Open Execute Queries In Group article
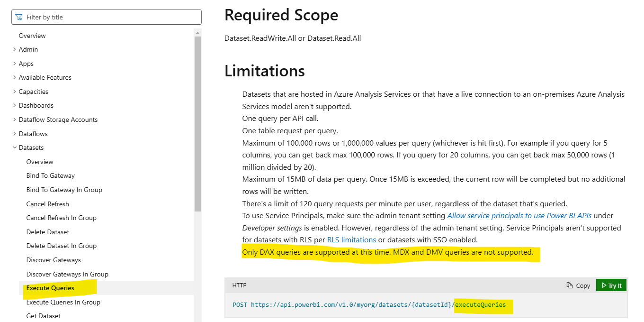The height and width of the screenshot is (322, 644). pos(63,302)
